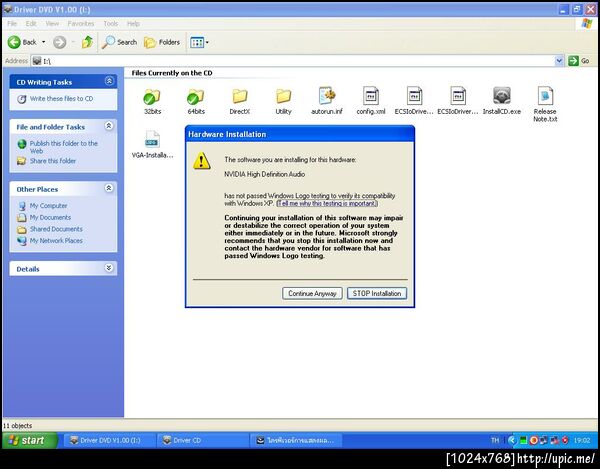Select the Utility folder icon
This screenshot has height=469, width=600.
(x=284, y=96)
